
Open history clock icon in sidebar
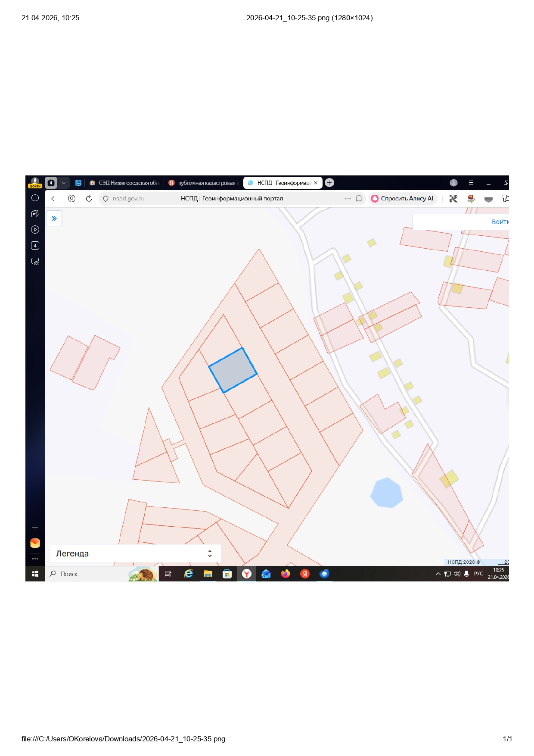coord(35,198)
